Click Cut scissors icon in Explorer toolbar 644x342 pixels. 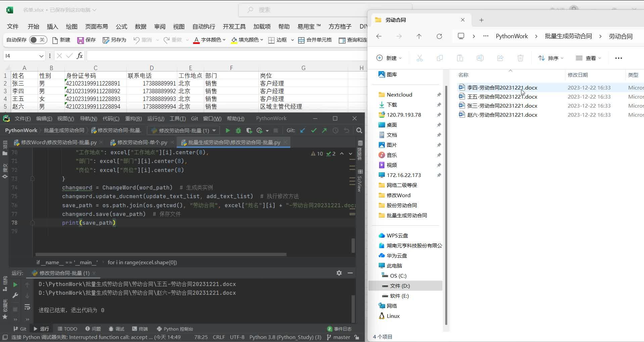(x=419, y=58)
